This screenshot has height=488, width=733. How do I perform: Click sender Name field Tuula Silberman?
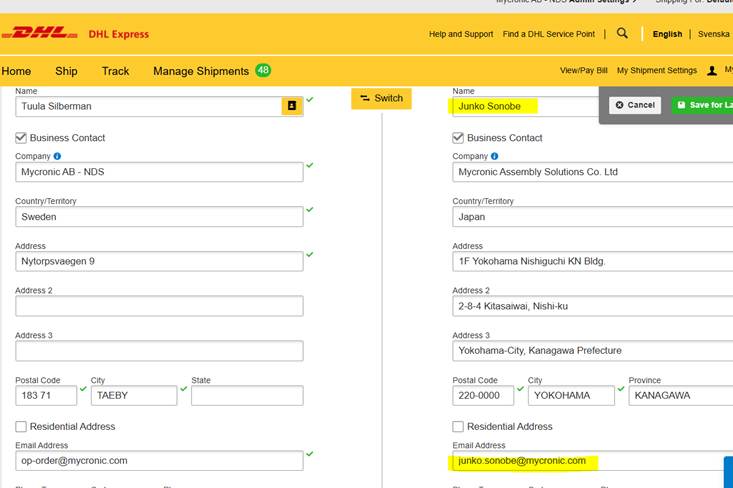(x=149, y=106)
